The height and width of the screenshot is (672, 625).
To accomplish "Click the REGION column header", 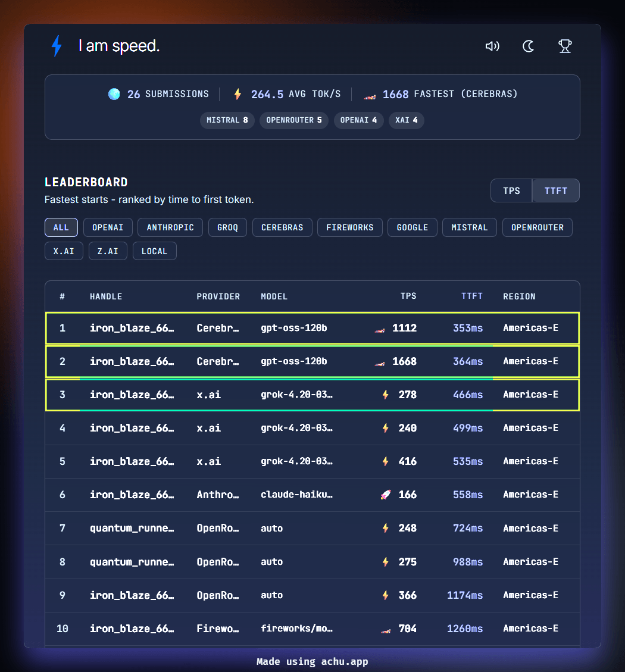I will click(x=519, y=296).
